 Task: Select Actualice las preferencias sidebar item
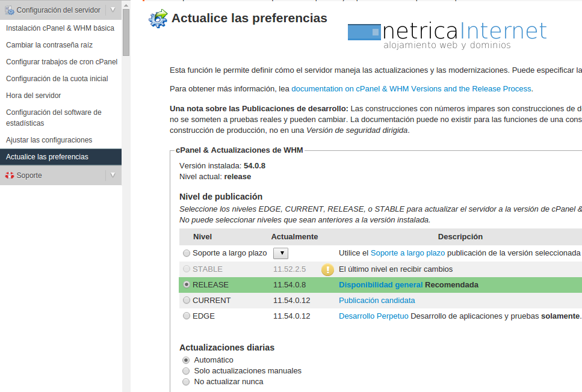pyautogui.click(x=61, y=157)
